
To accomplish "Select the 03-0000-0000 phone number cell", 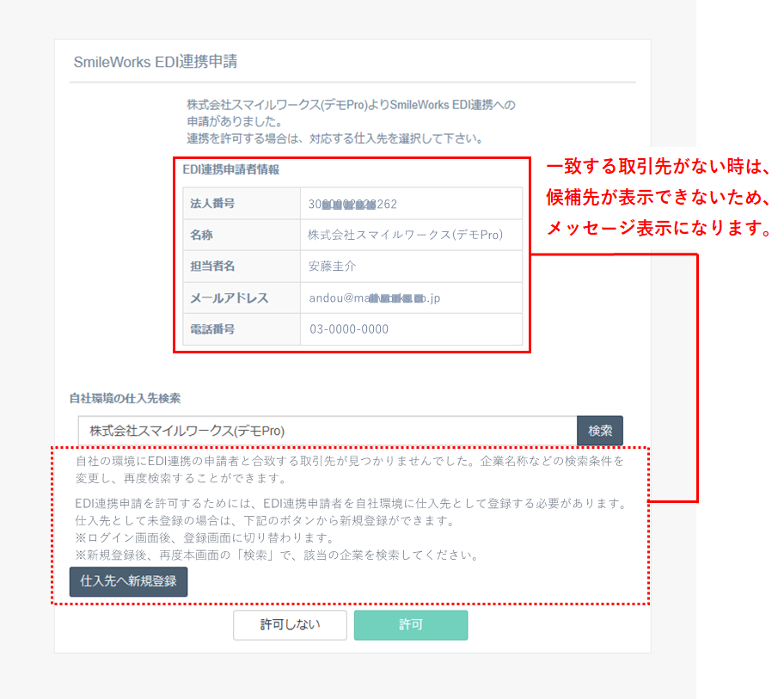I will coord(411,329).
